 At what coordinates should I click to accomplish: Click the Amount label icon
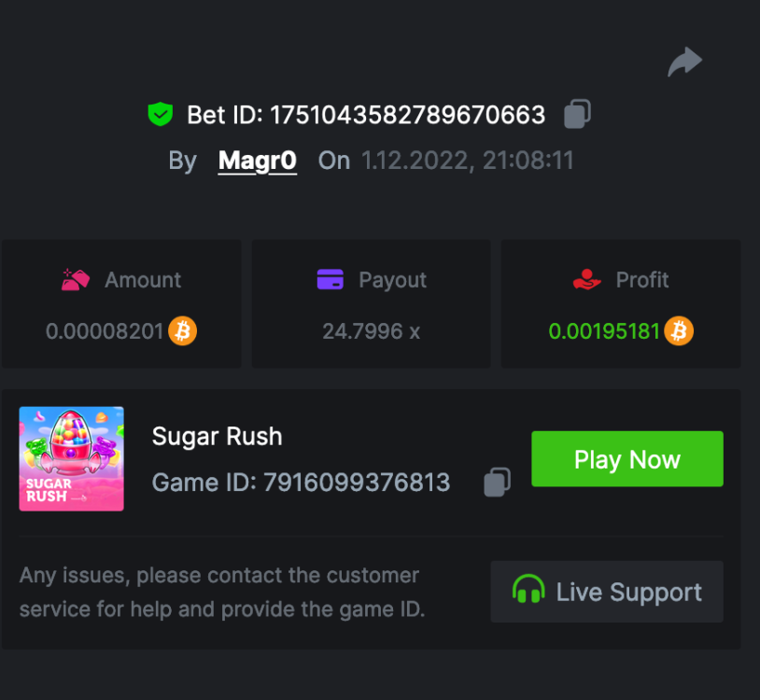(76, 279)
